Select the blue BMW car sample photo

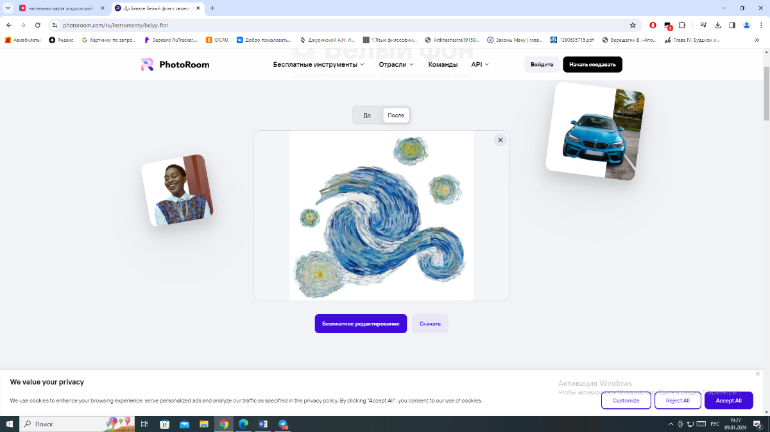coord(595,131)
